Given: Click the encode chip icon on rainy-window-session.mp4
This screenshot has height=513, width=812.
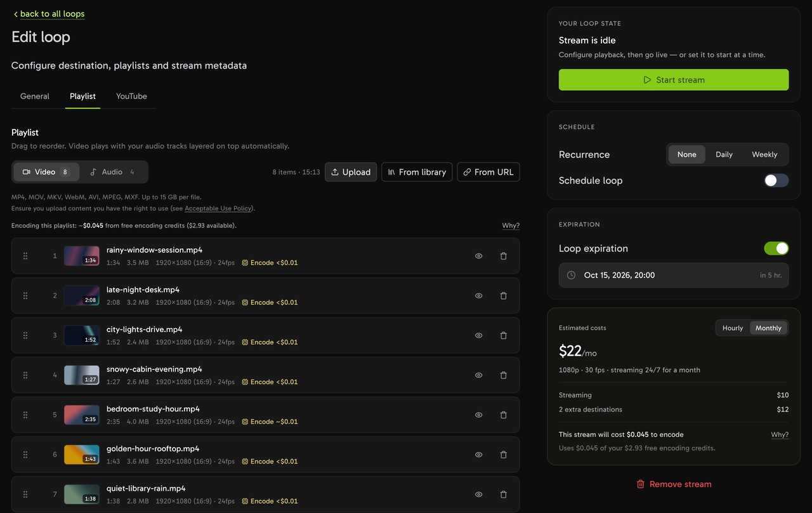Looking at the screenshot, I should [x=245, y=263].
